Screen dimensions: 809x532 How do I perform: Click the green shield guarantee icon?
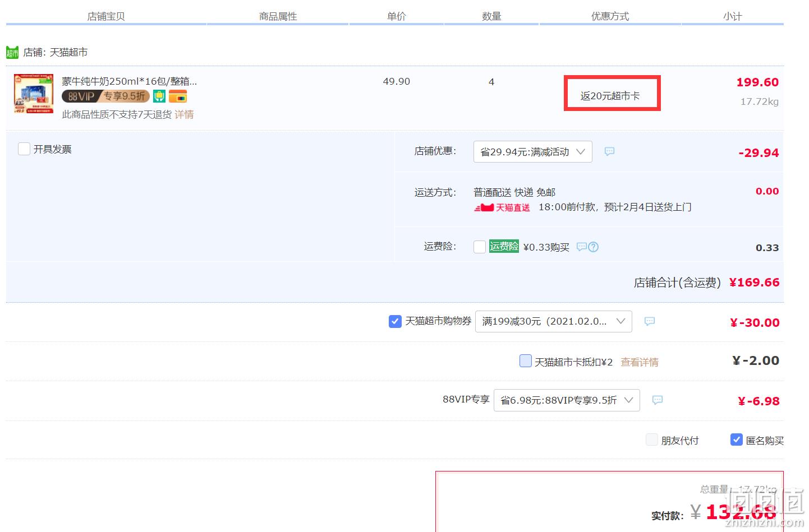[159, 96]
